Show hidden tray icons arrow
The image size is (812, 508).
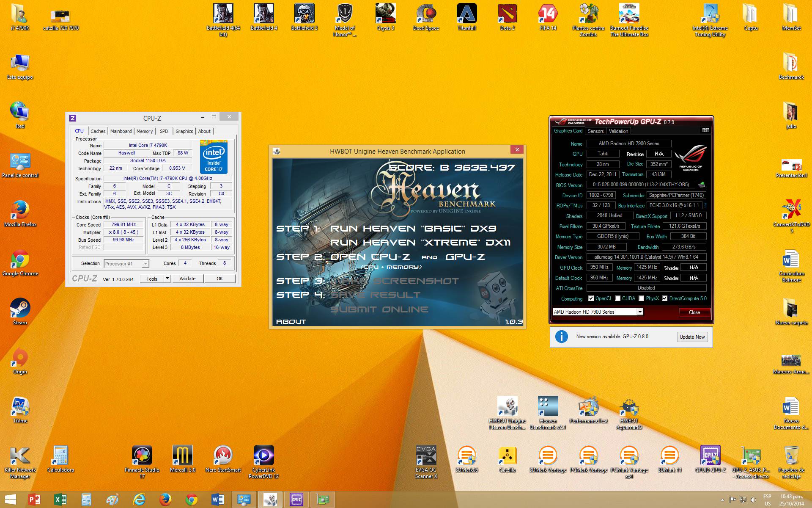[x=722, y=500]
